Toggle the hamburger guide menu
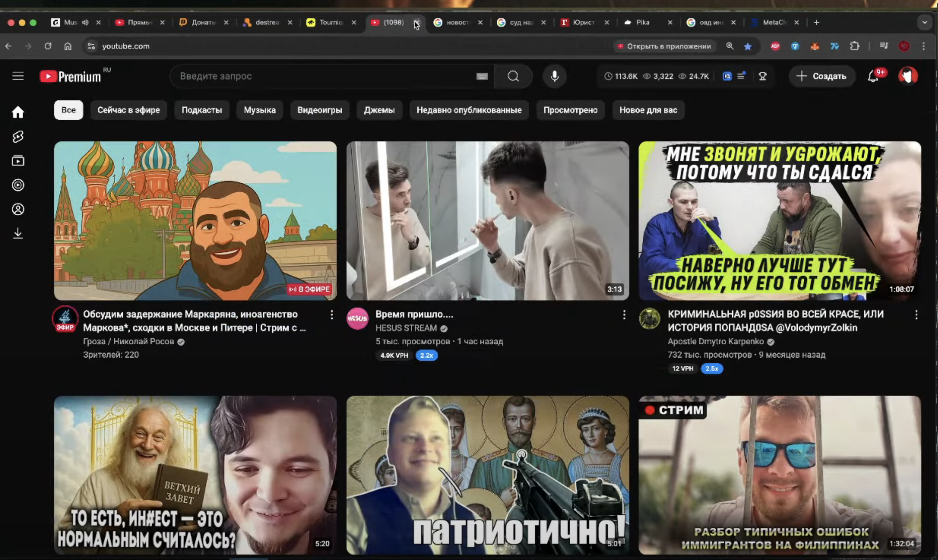Viewport: 938px width, 560px height. pyautogui.click(x=18, y=76)
